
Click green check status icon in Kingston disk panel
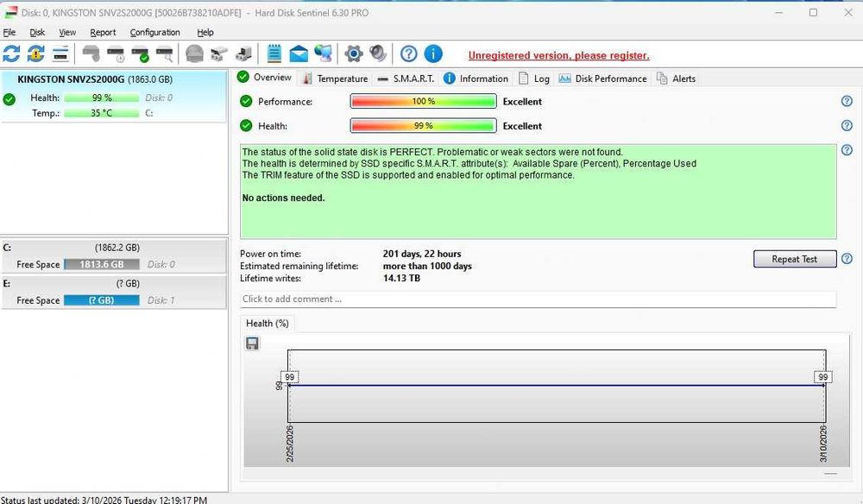[x=9, y=99]
